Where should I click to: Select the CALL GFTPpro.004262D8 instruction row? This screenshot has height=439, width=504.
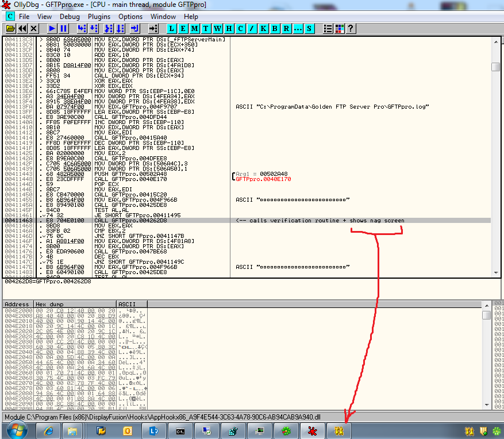click(x=247, y=221)
